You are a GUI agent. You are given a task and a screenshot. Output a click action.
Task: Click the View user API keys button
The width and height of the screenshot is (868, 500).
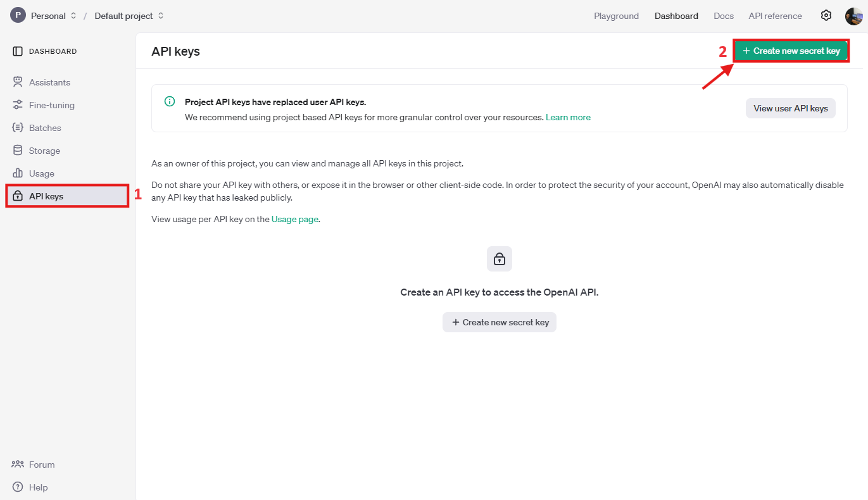(x=791, y=108)
